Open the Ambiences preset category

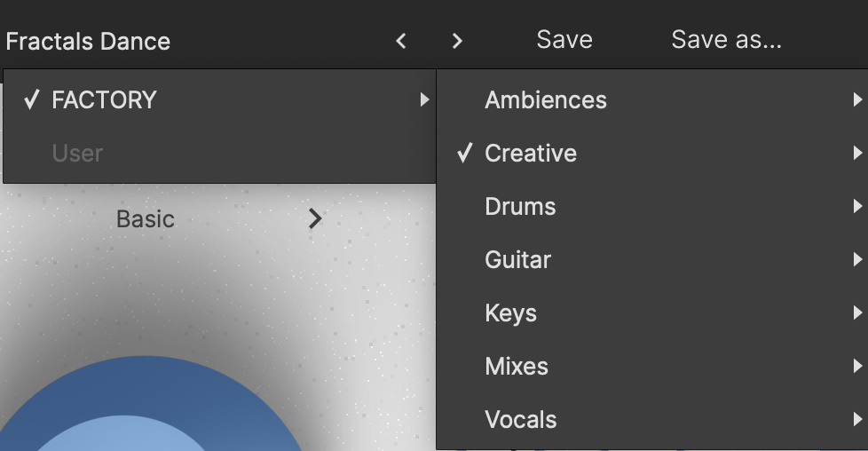coord(546,100)
